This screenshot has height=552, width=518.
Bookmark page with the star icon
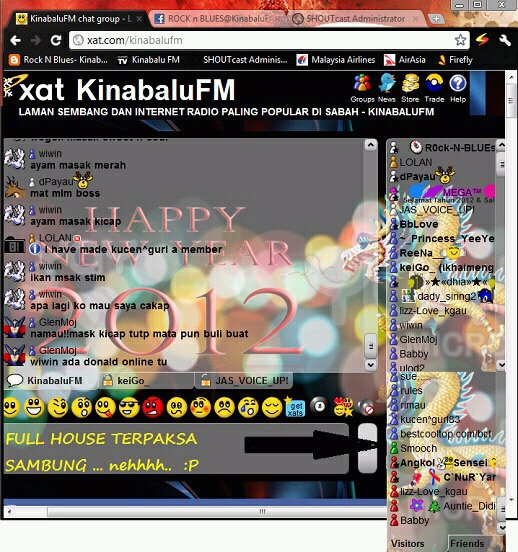click(x=460, y=40)
